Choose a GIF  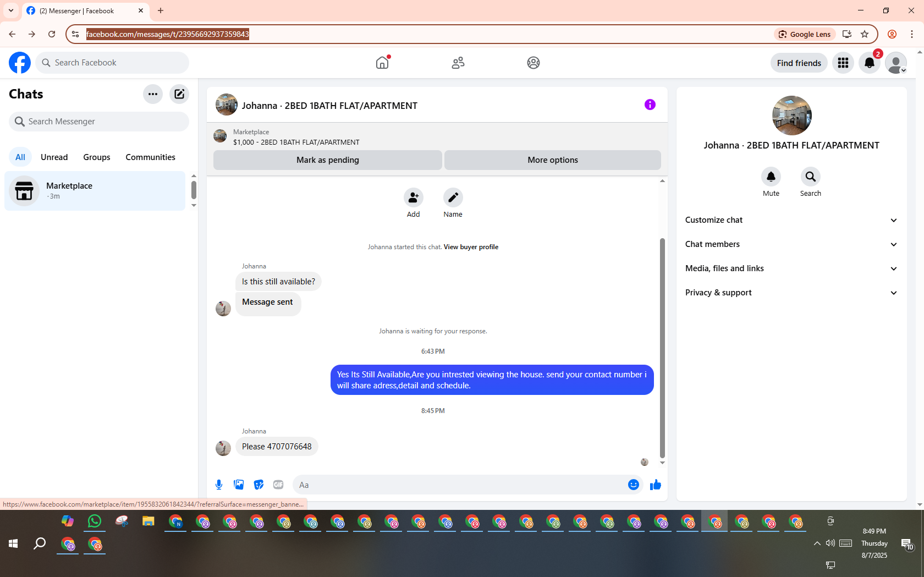tap(278, 485)
